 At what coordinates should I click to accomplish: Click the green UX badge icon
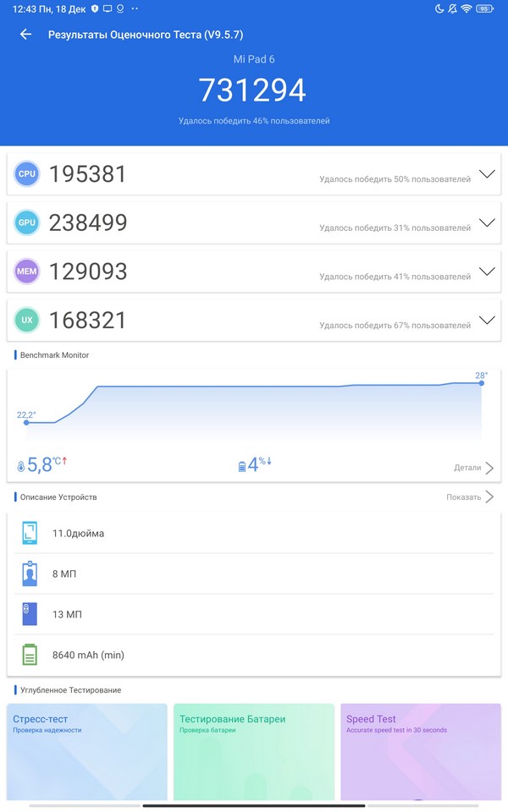[27, 321]
